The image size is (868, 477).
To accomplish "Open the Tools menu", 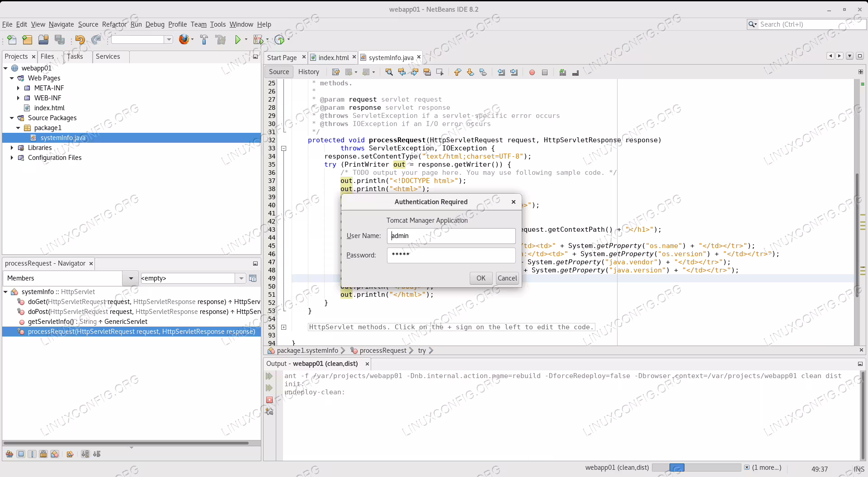I will [x=217, y=24].
